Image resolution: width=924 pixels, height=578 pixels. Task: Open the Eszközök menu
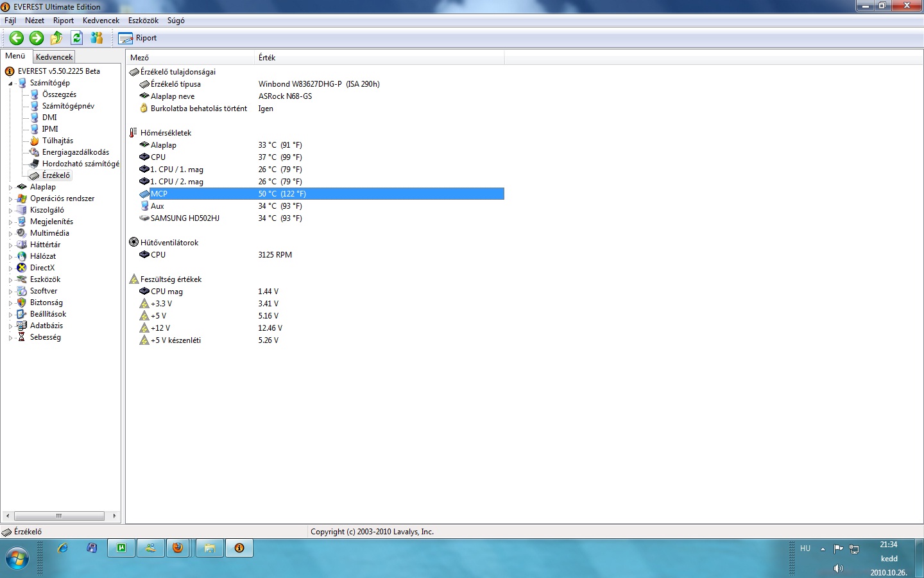[x=143, y=21]
